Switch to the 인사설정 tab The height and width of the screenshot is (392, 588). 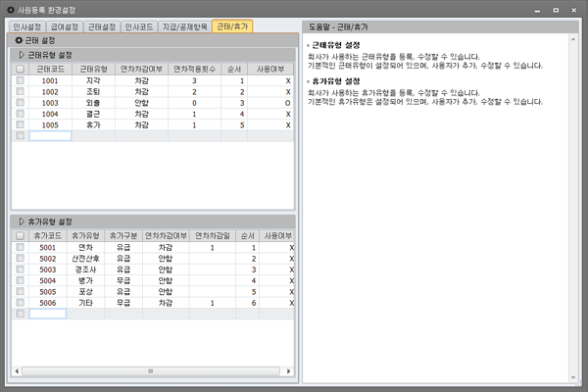coord(27,26)
